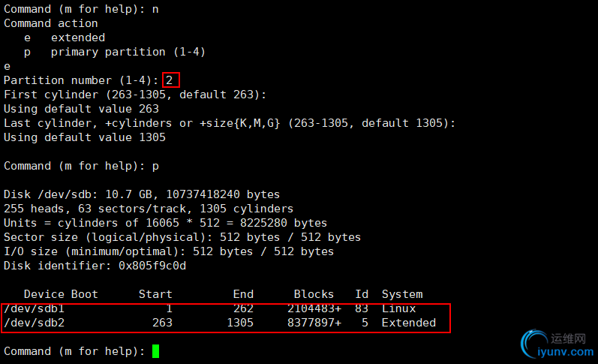Click the "Device Boot" column header

point(61,294)
